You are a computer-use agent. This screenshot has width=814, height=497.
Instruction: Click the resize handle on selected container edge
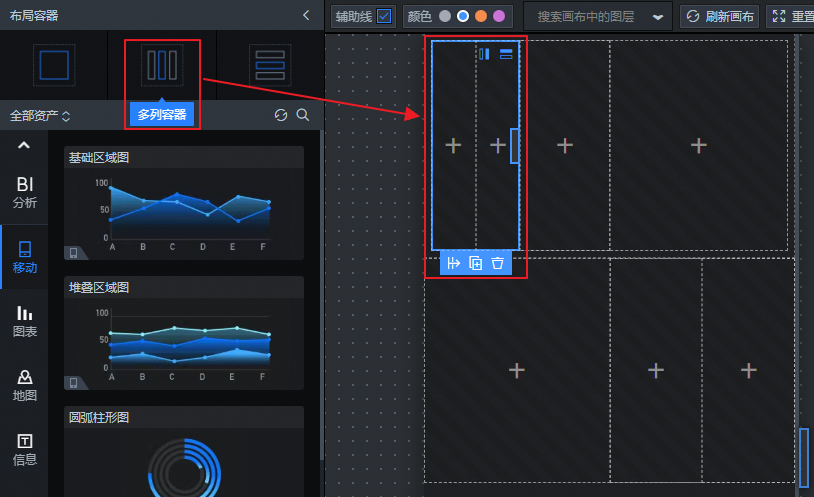(514, 146)
